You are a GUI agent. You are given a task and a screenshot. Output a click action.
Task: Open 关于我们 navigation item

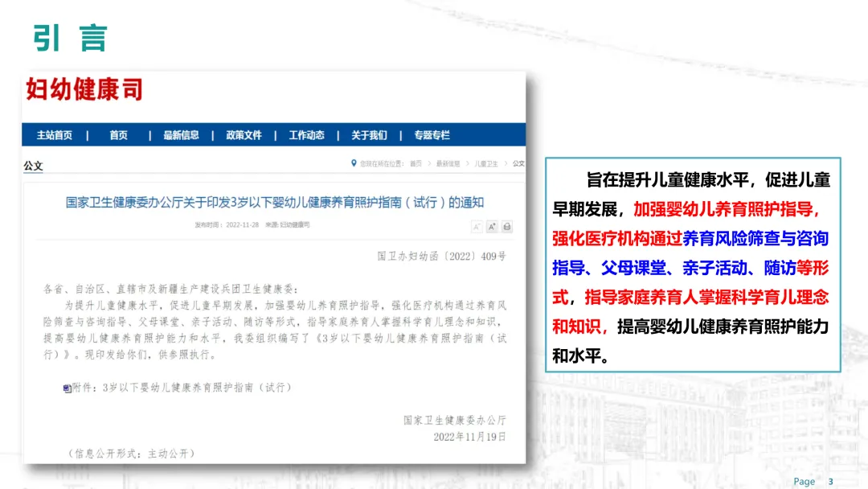click(x=369, y=135)
